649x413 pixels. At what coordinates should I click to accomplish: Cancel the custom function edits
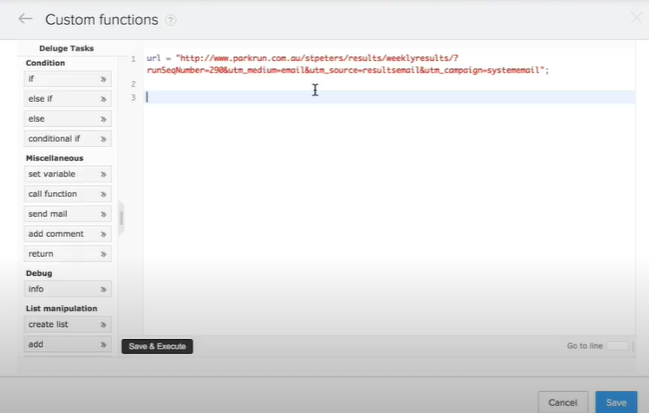[562, 402]
